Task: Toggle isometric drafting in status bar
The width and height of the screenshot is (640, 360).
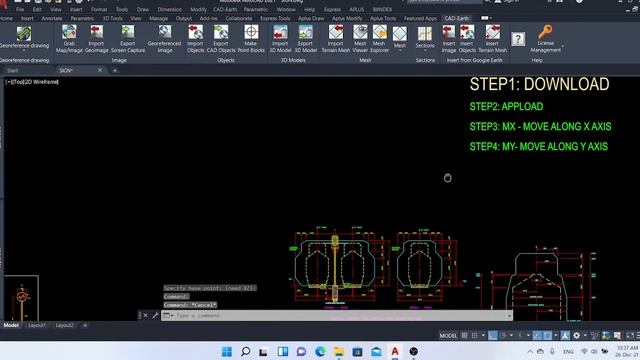Action: (520, 336)
